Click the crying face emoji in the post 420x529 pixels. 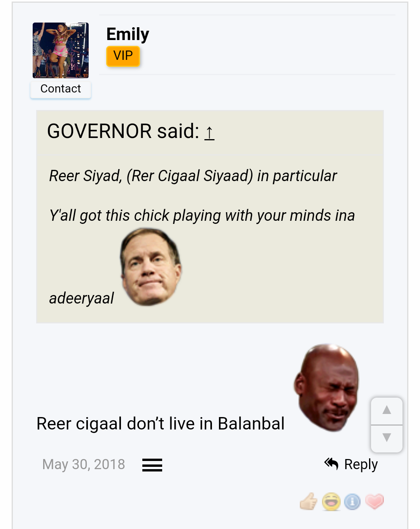pyautogui.click(x=326, y=388)
